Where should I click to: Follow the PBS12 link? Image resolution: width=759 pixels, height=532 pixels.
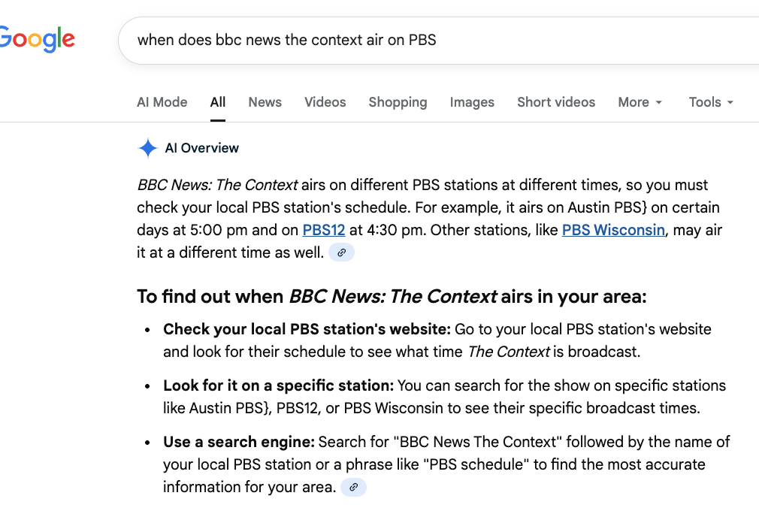click(324, 230)
